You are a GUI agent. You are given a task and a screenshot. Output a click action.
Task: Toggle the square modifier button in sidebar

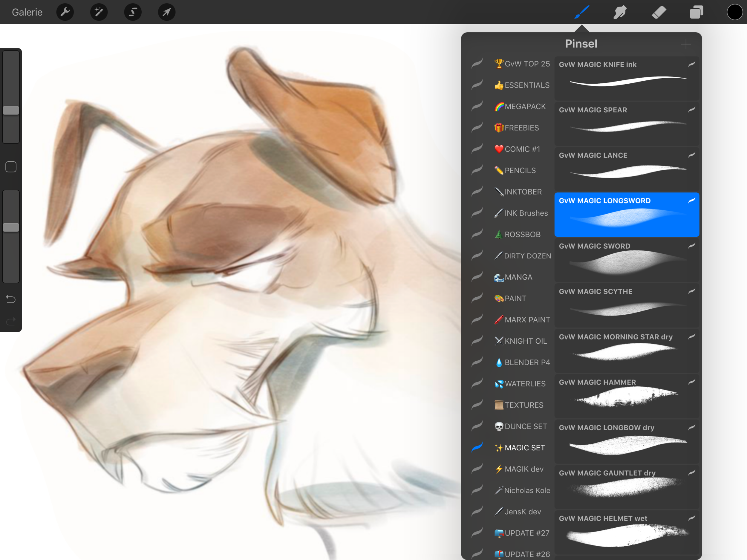[11, 167]
